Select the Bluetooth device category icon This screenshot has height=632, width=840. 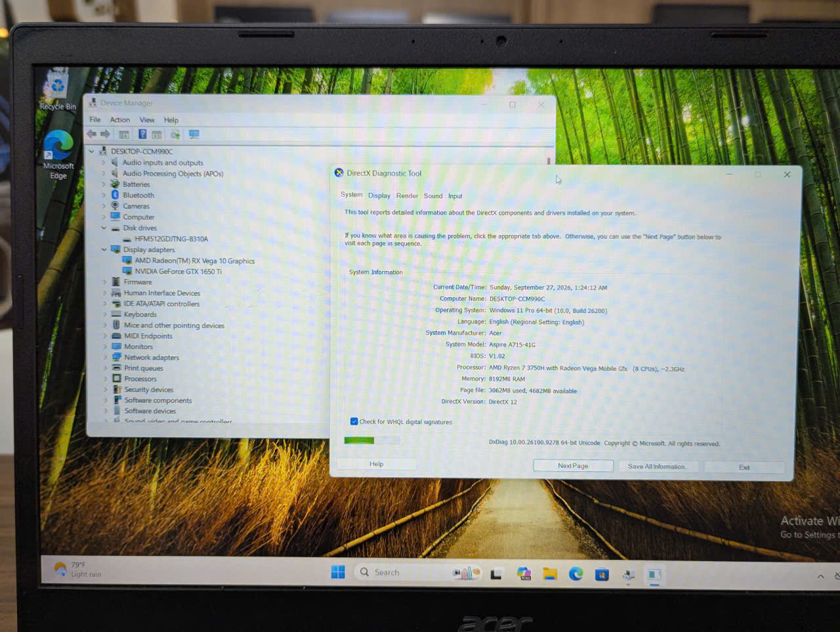coord(115,195)
